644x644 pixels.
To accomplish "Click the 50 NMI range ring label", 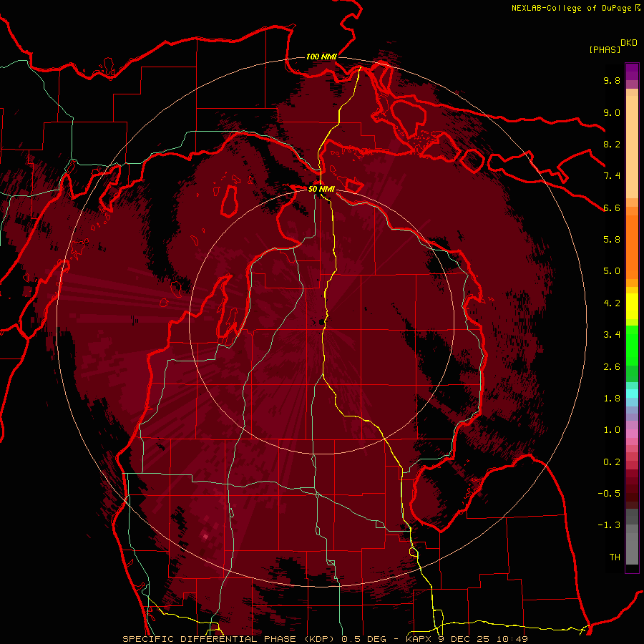I will [321, 189].
